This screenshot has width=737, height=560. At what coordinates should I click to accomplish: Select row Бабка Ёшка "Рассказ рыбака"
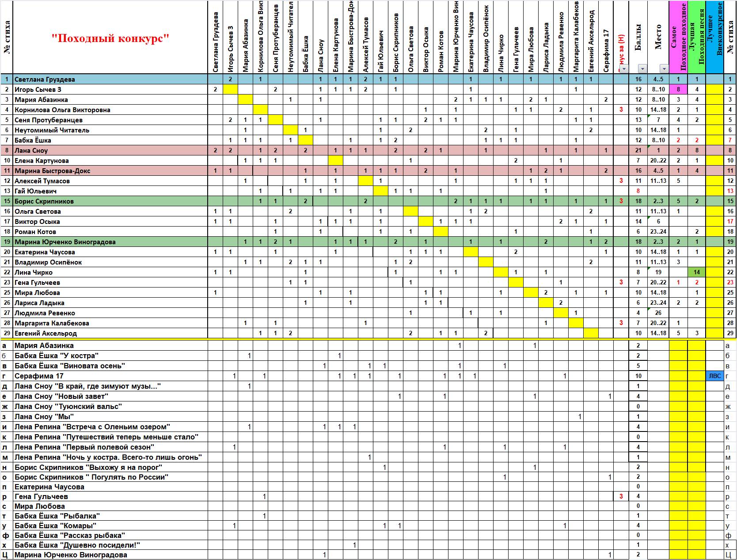coord(70,535)
